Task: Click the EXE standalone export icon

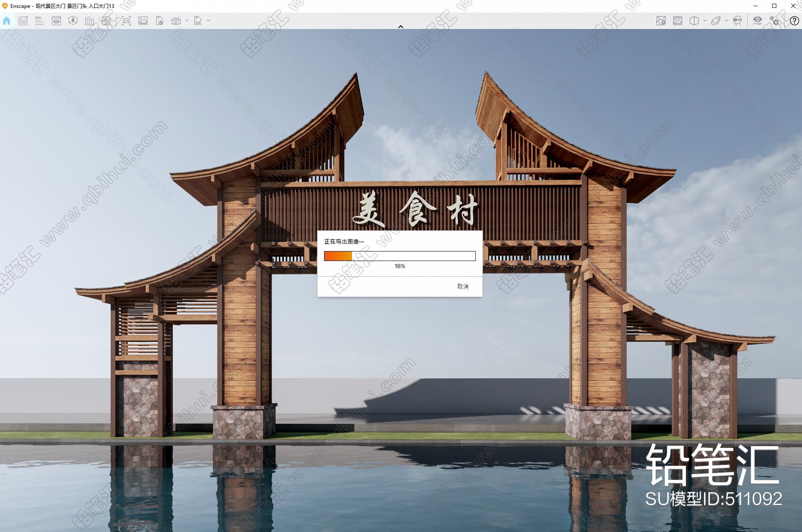Action: coord(198,21)
